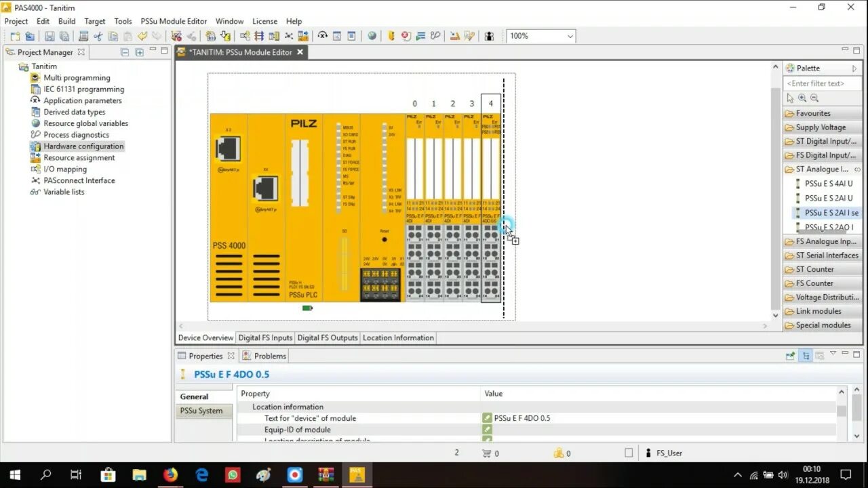This screenshot has height=488, width=868.
Task: Open Multi programming in project tree
Action: (77, 78)
